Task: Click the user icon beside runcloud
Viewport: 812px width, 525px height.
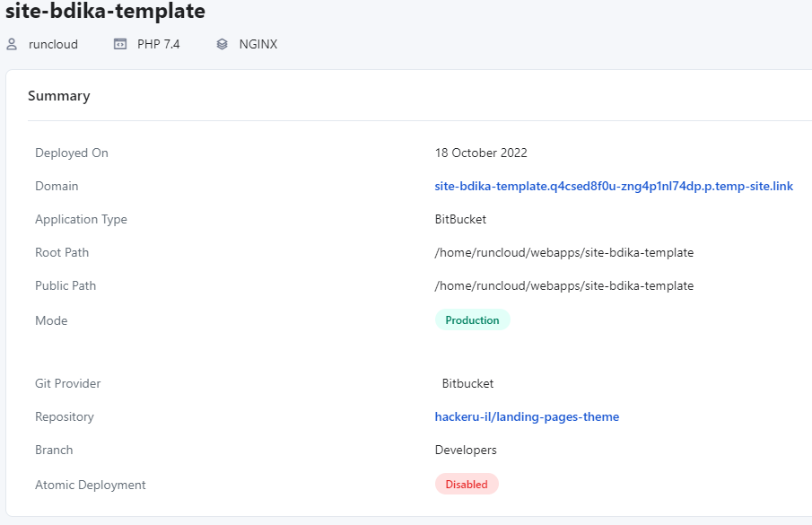Action: pos(12,44)
